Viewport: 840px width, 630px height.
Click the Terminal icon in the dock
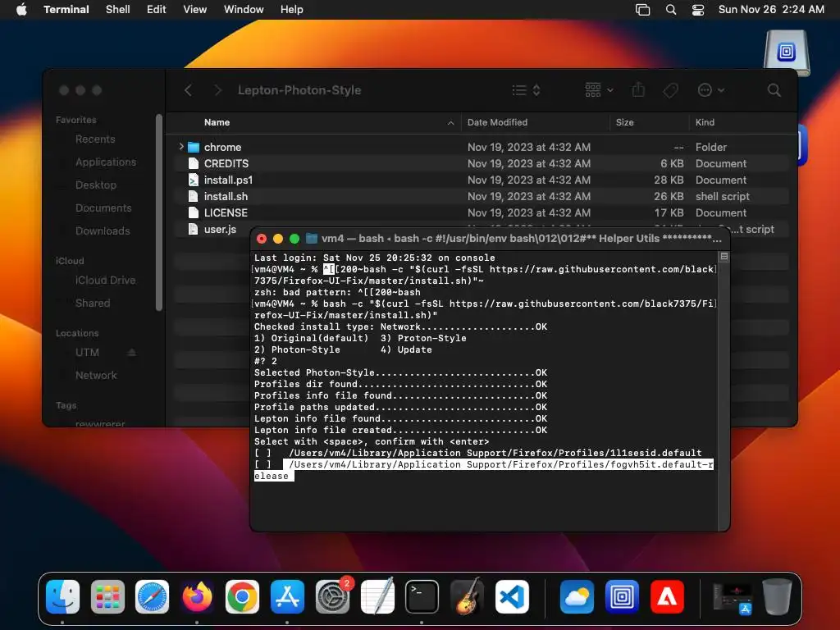[422, 597]
